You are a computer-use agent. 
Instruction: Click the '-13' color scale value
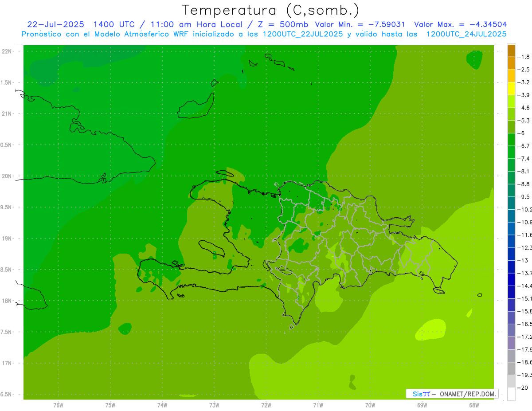click(x=524, y=260)
